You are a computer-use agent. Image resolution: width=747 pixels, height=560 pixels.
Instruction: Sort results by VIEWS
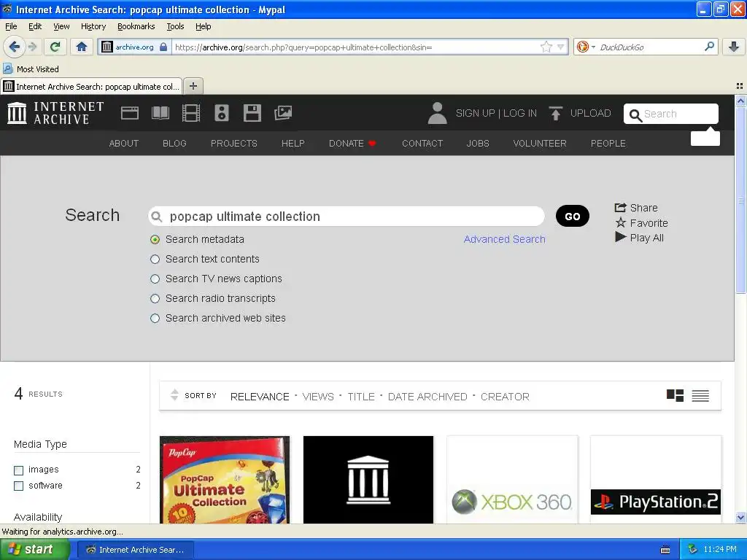tap(318, 397)
